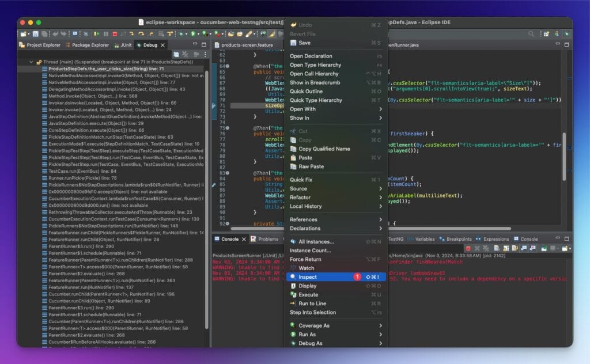Click the Drop to Frame toolbar icon

(x=161, y=34)
